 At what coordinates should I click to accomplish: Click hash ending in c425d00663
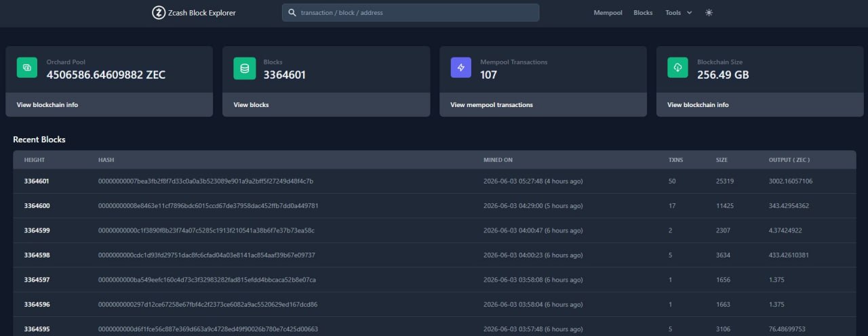208,329
